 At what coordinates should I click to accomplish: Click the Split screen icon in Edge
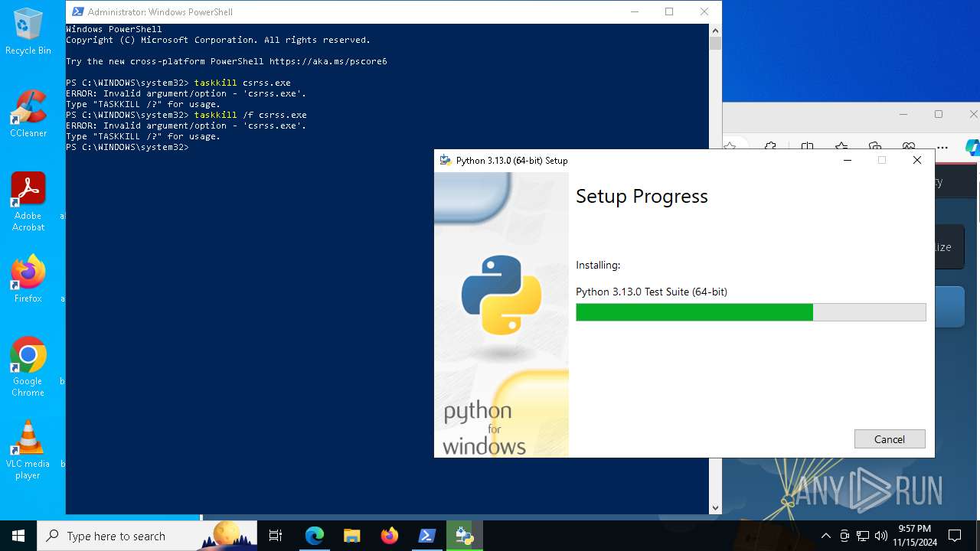pyautogui.click(x=807, y=147)
